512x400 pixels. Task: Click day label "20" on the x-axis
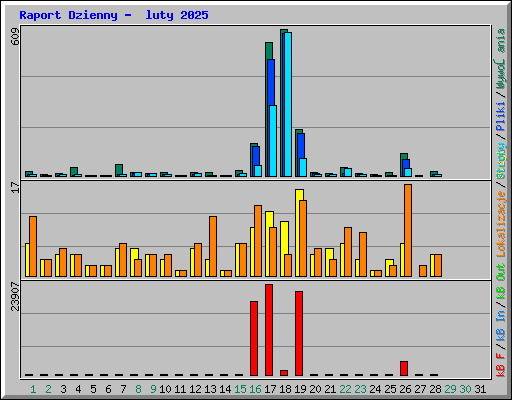315,389
